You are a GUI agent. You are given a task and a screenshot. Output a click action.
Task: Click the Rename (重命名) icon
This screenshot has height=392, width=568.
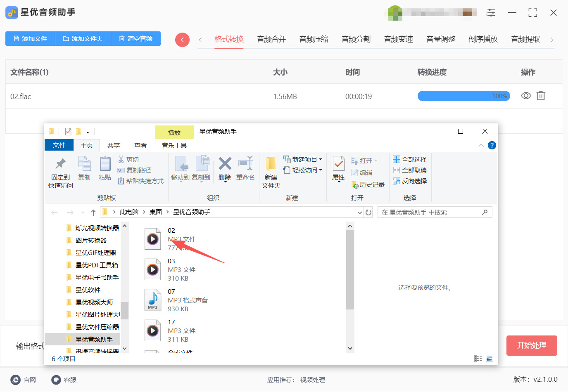tap(246, 164)
